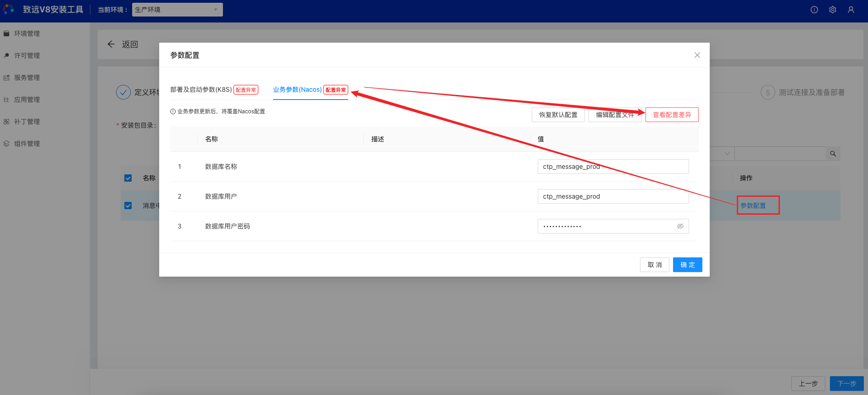Click the 许可管理 sidebar key icon

click(6, 56)
